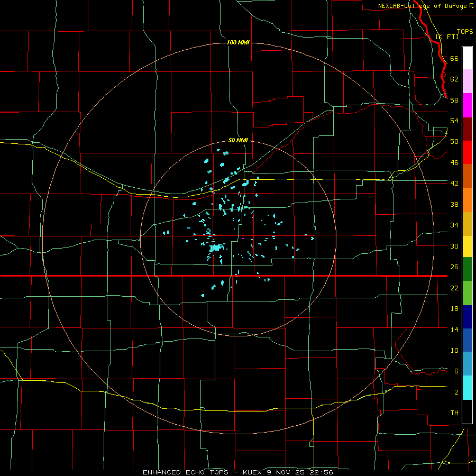Click the '66' legend value
Screen dimensions: 476x476
[x=454, y=59]
